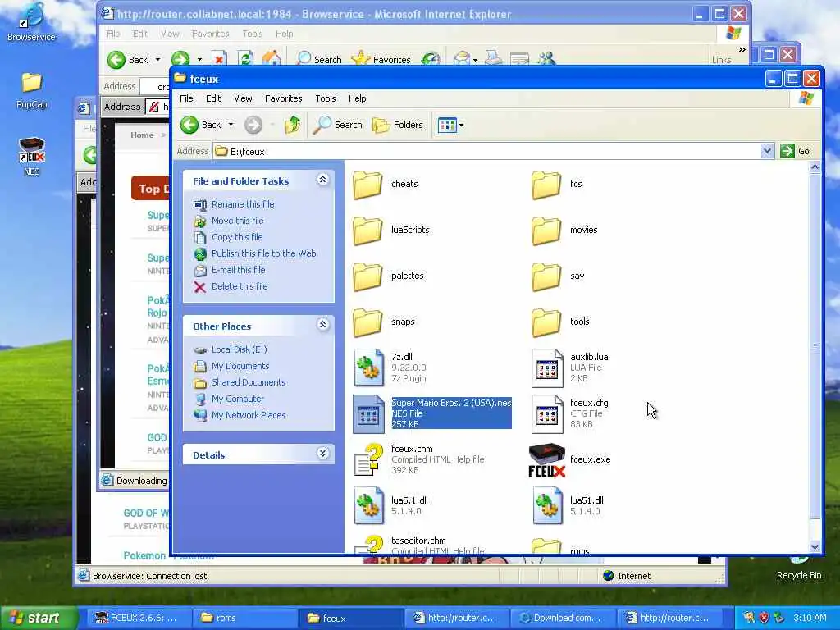The width and height of the screenshot is (840, 630).
Task: Expand Links chevron in Internet Explorer toolbar
Action: [x=742, y=50]
